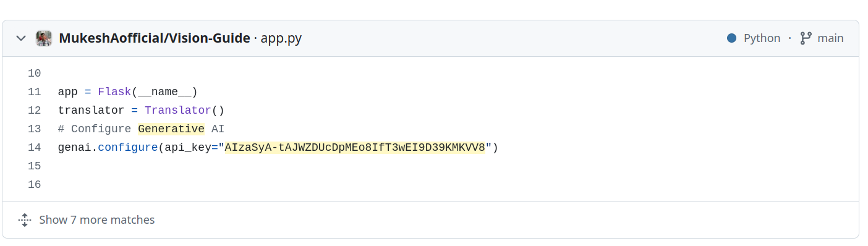Go to line number 10

pyautogui.click(x=34, y=74)
